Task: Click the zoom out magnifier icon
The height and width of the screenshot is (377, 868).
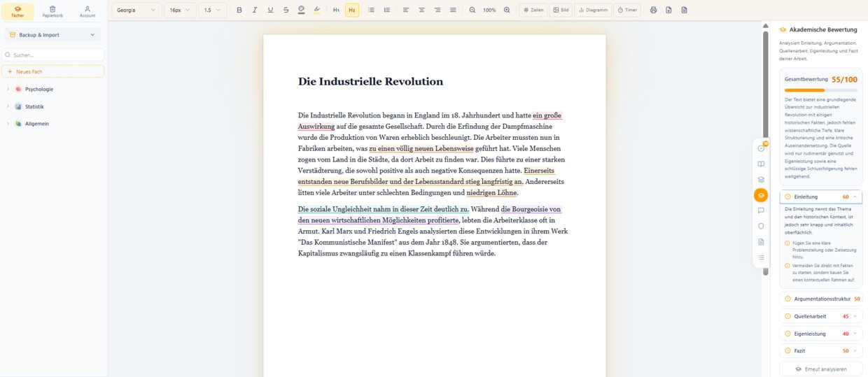Action: click(x=472, y=10)
